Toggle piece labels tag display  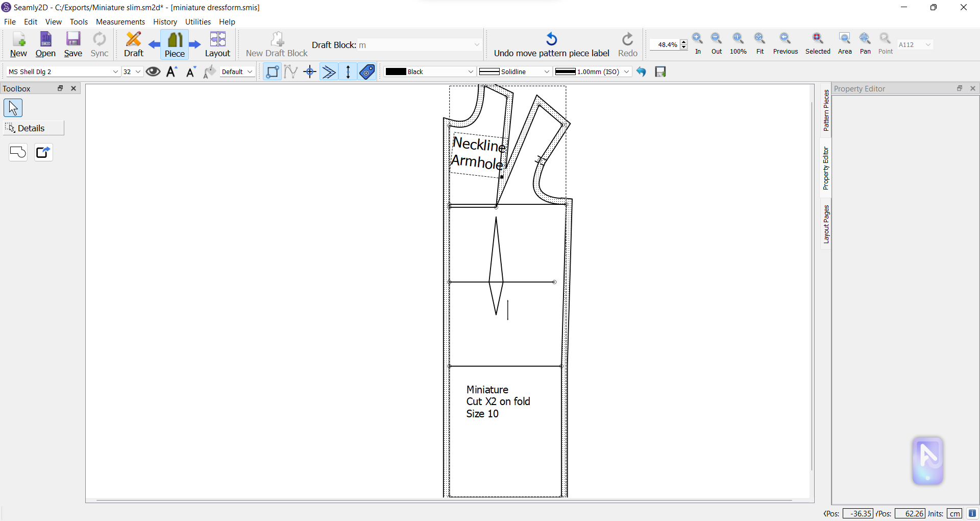click(x=367, y=72)
